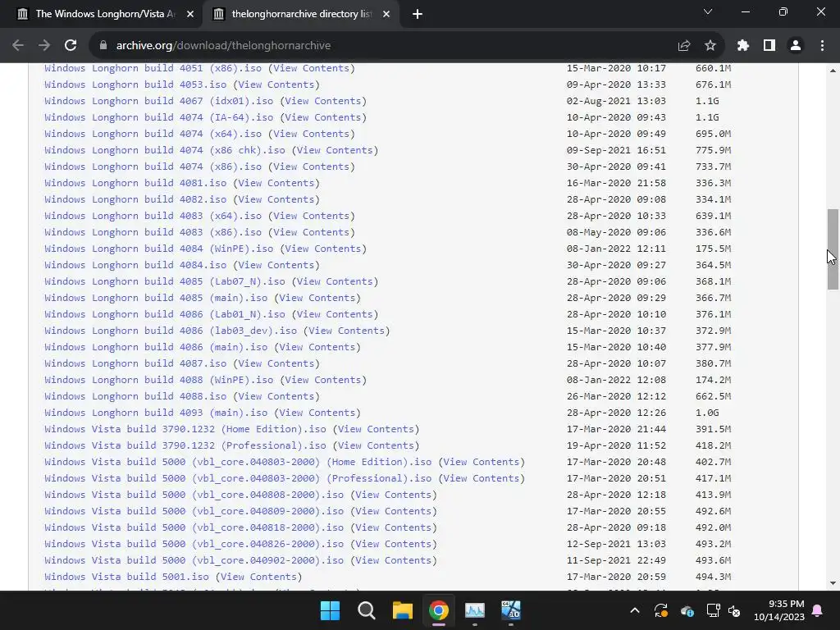840x630 pixels.
Task: View Contents of Vista 3790.1232 (Professional).iso
Action: [x=376, y=445]
